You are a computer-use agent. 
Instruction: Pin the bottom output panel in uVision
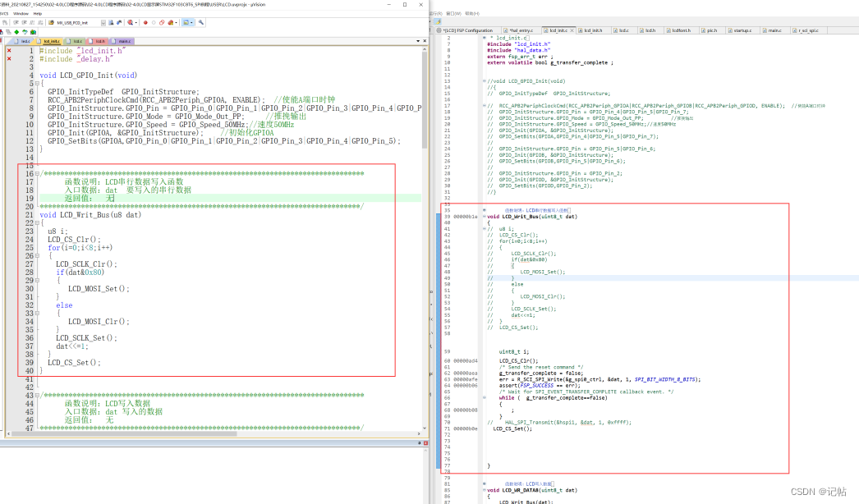[x=419, y=442]
